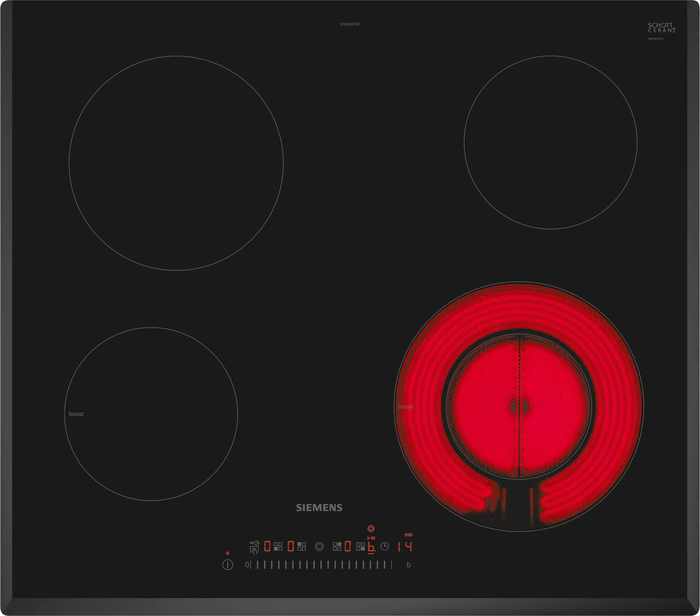
Task: Tap the childproof lock key icon
Action: 255,543
